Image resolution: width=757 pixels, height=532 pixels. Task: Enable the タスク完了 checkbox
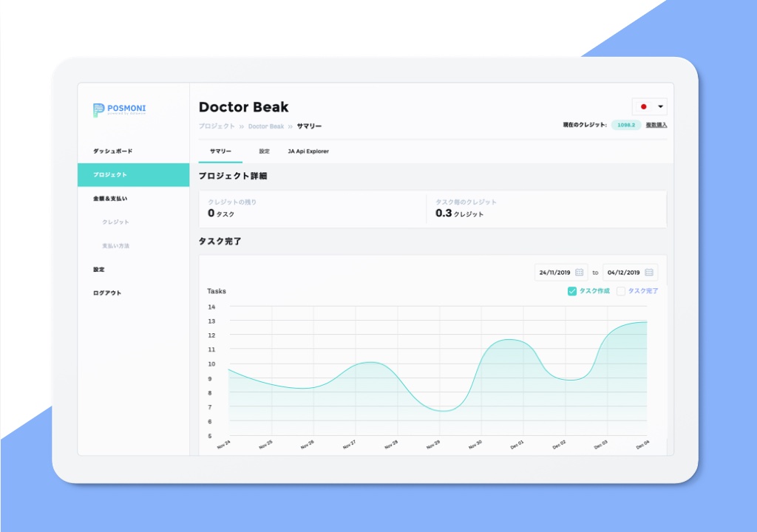(x=621, y=291)
